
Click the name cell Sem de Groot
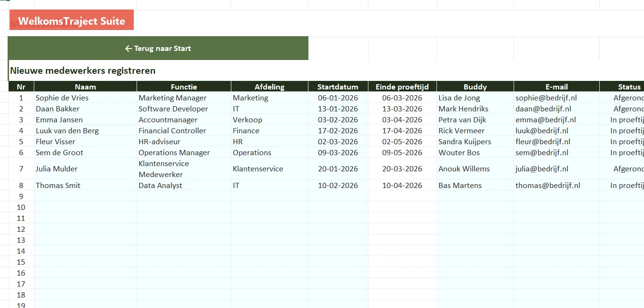pyautogui.click(x=86, y=152)
